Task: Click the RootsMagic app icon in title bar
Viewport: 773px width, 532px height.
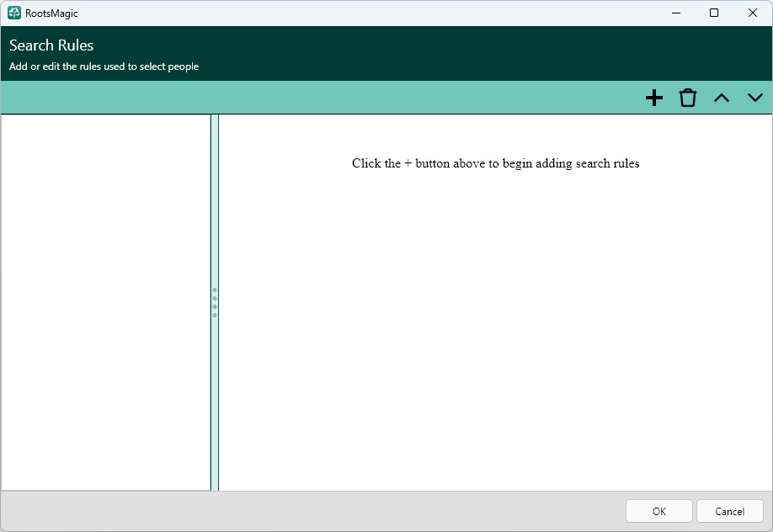Action: pos(14,13)
